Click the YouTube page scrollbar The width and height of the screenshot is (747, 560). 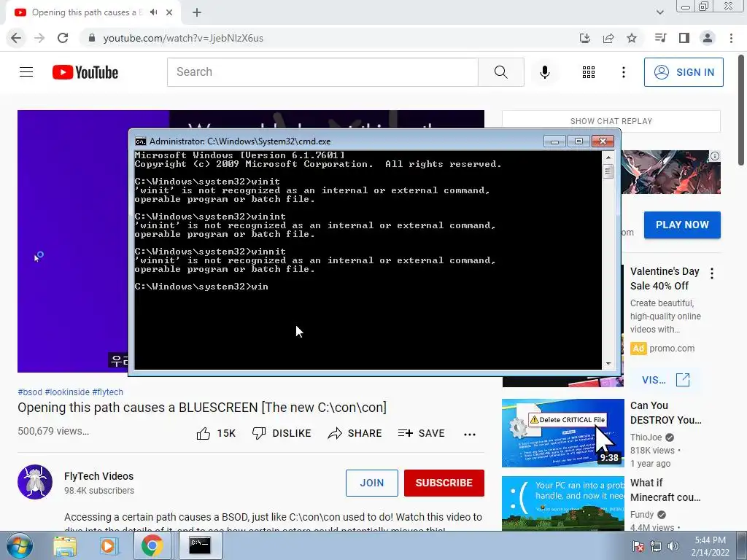742,111
